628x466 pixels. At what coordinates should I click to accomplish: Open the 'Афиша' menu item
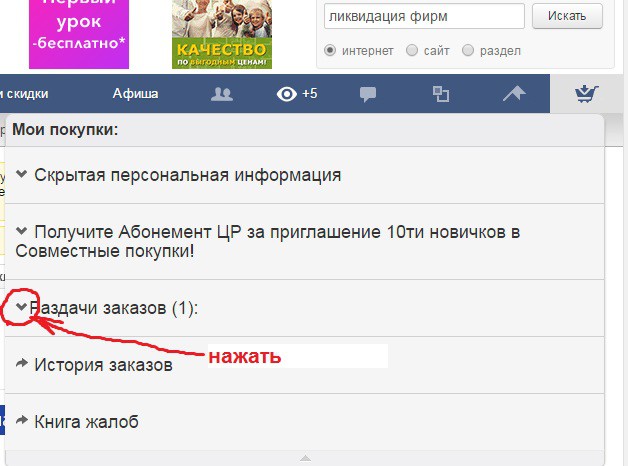135,94
